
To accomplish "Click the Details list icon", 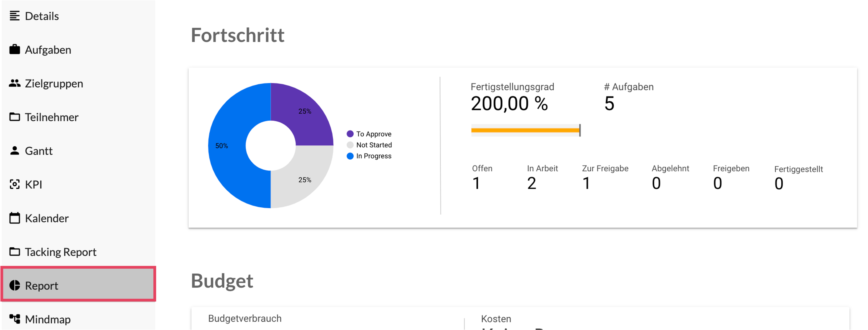I will (x=15, y=16).
